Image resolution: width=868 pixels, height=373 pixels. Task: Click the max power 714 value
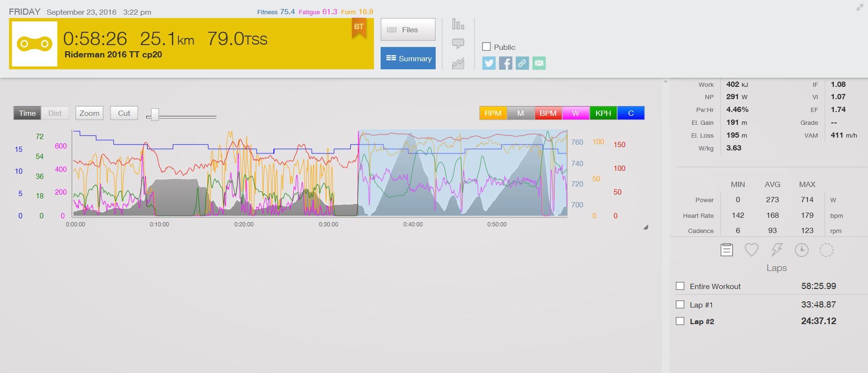(x=807, y=200)
